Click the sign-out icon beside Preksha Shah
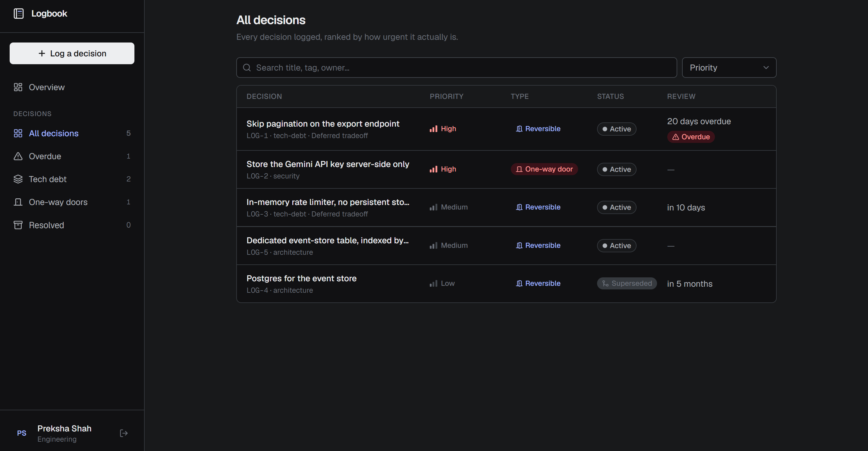Screen dimensions: 868x451 (124, 433)
